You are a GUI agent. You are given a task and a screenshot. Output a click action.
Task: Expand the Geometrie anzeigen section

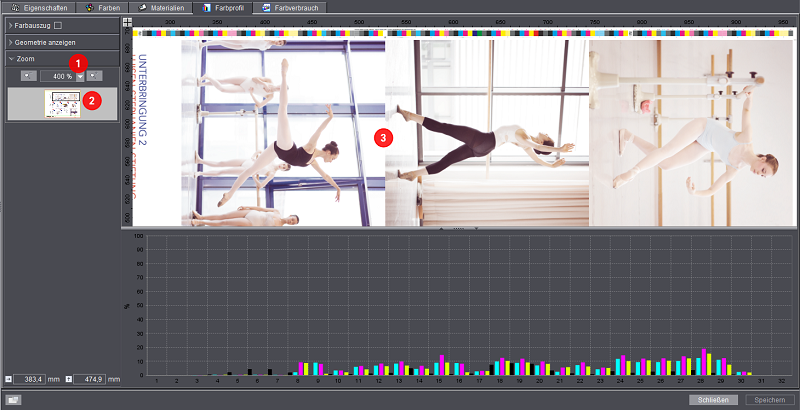(x=11, y=42)
